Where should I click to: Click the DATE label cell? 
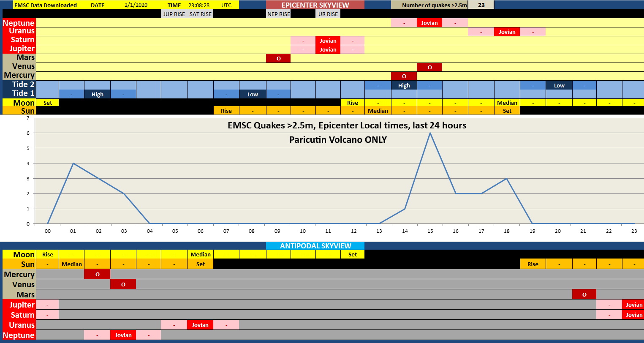click(x=98, y=5)
